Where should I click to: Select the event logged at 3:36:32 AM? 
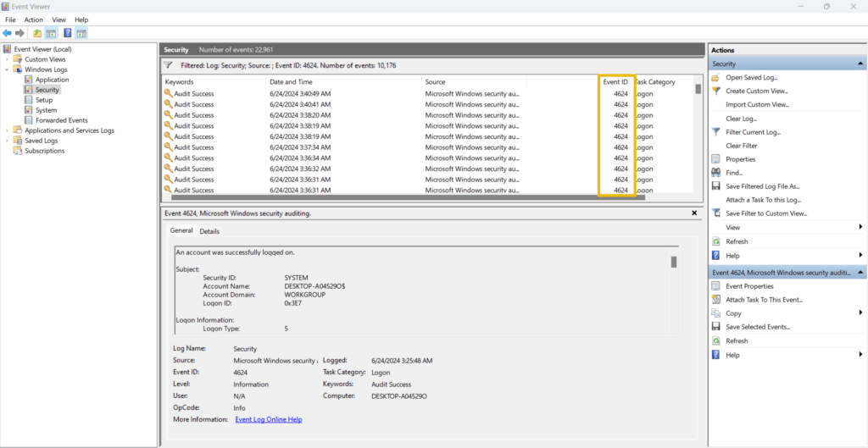[428, 169]
